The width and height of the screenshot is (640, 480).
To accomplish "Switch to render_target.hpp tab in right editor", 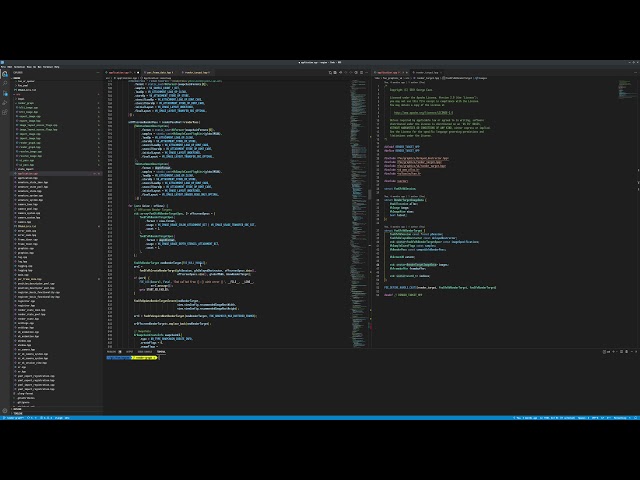I will click(427, 73).
